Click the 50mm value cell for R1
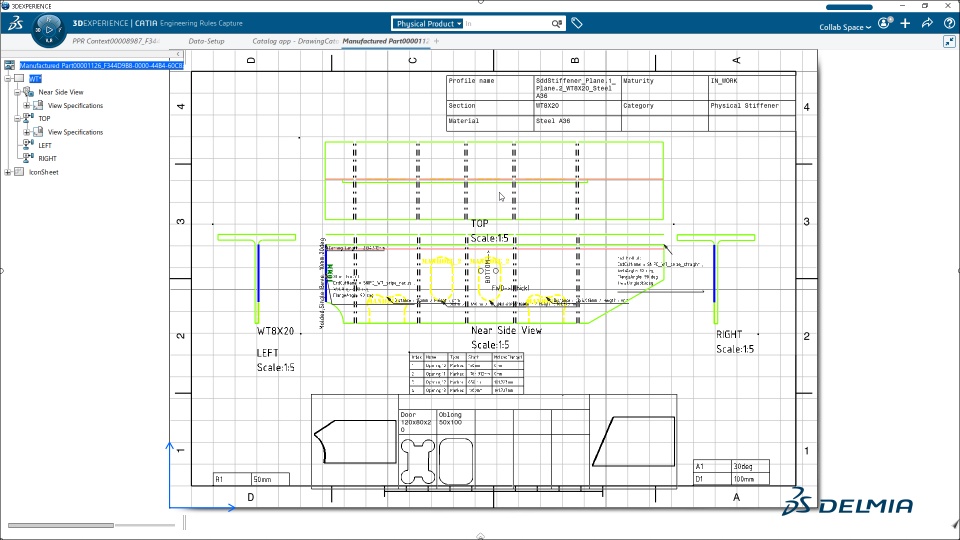 (x=270, y=479)
